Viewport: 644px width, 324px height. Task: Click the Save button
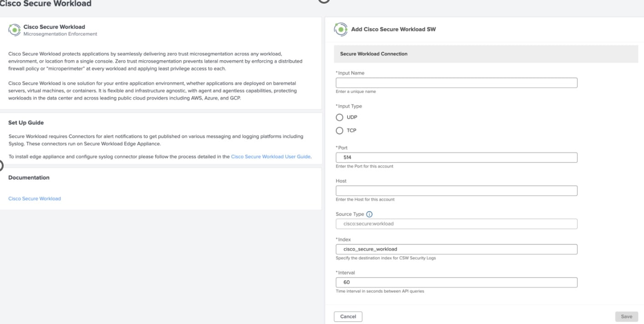627,316
